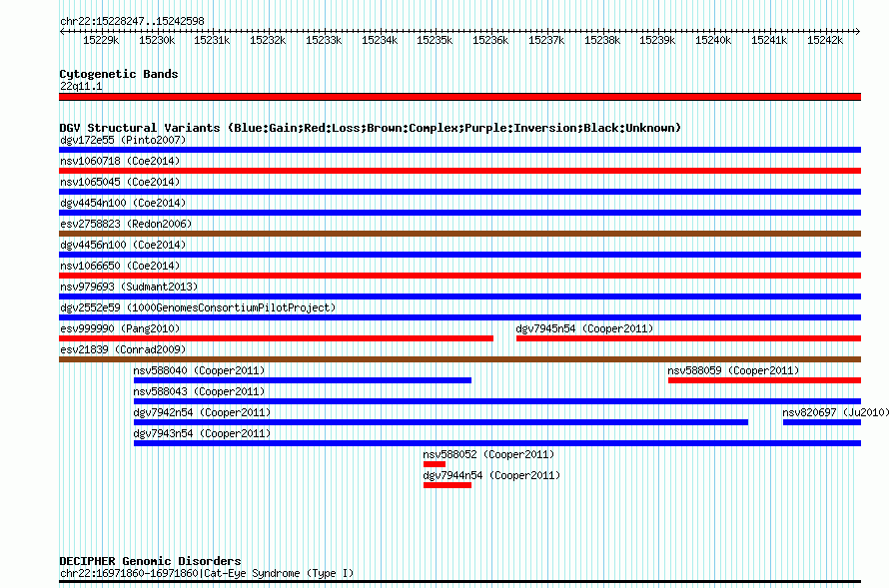
Task: Click the blue dgv2552e59 gain bar
Action: click(459, 317)
